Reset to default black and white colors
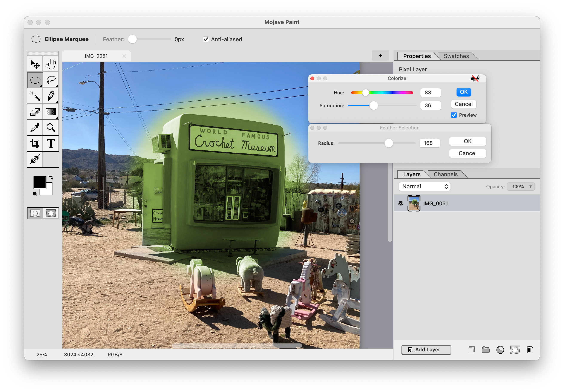564x392 pixels. click(x=35, y=194)
